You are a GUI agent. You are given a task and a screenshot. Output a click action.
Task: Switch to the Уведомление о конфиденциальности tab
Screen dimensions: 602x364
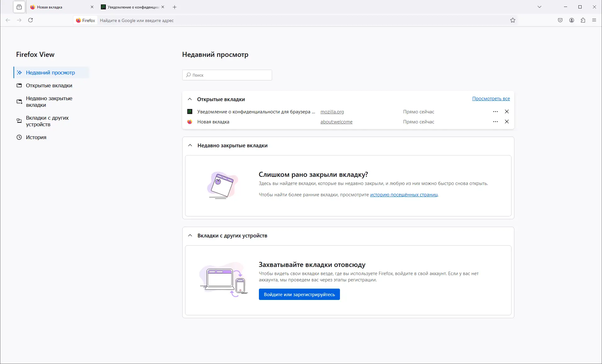coord(129,7)
